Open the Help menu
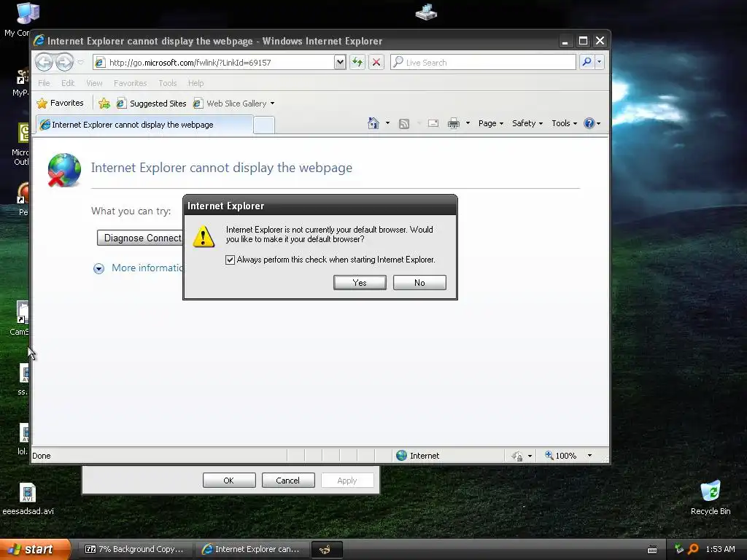The image size is (747, 560). pyautogui.click(x=196, y=83)
